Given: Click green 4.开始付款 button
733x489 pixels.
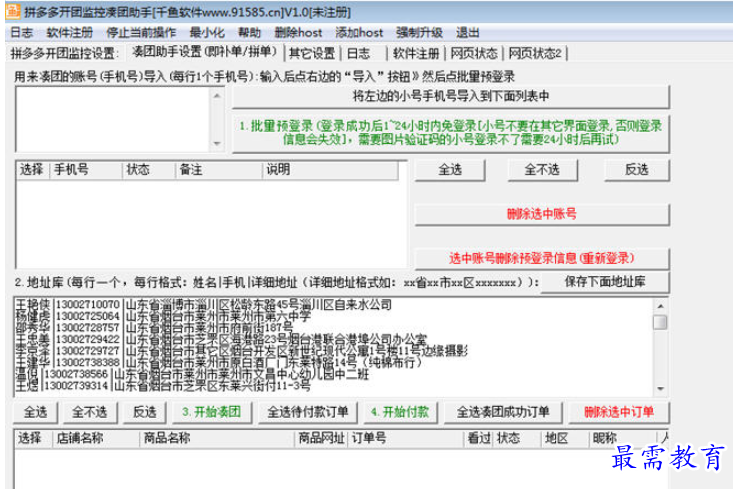Looking at the screenshot, I should (x=400, y=412).
